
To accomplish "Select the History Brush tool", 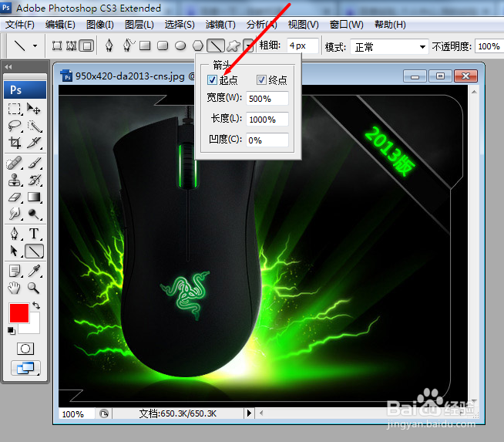I will click(35, 181).
